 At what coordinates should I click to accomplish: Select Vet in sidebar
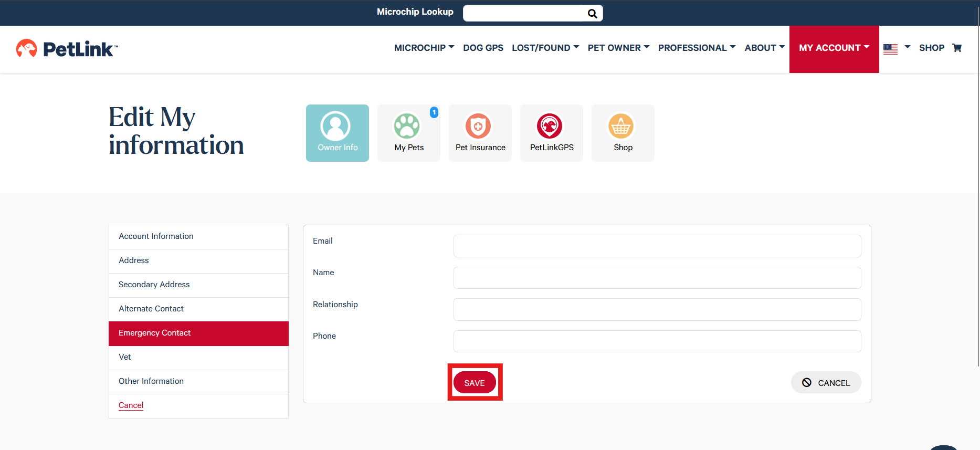(198, 358)
